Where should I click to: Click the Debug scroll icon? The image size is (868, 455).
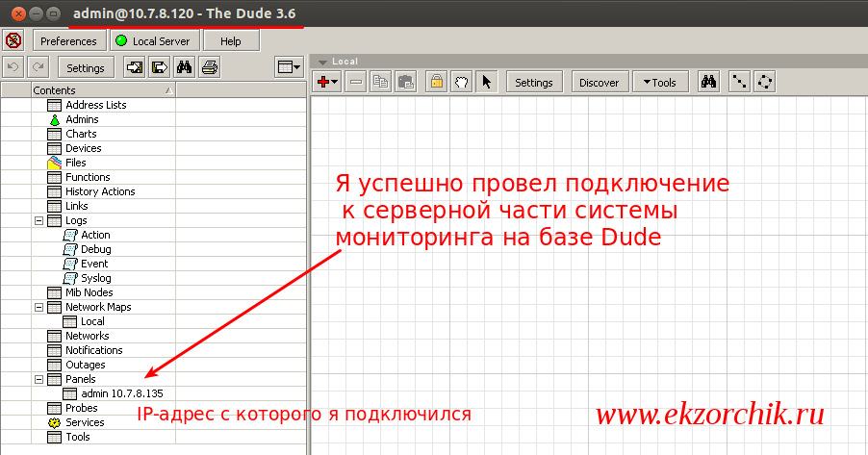(69, 249)
